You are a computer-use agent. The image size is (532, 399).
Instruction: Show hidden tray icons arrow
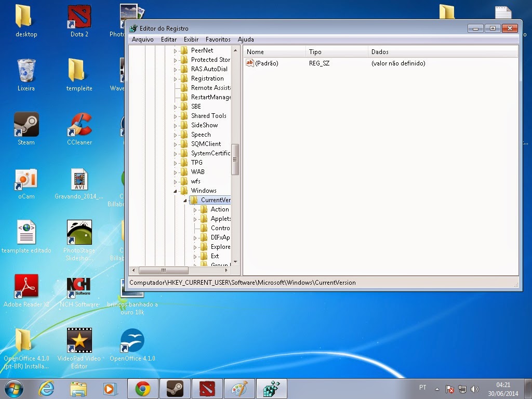[437, 389]
